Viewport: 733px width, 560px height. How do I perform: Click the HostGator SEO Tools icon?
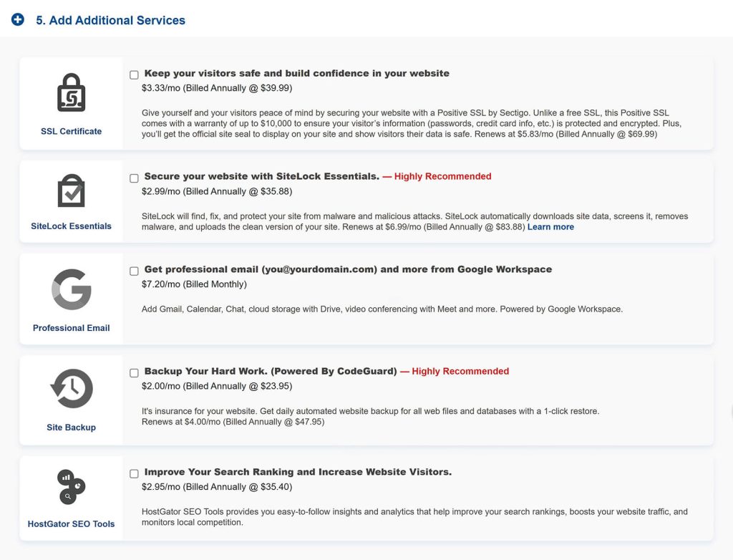(x=71, y=487)
